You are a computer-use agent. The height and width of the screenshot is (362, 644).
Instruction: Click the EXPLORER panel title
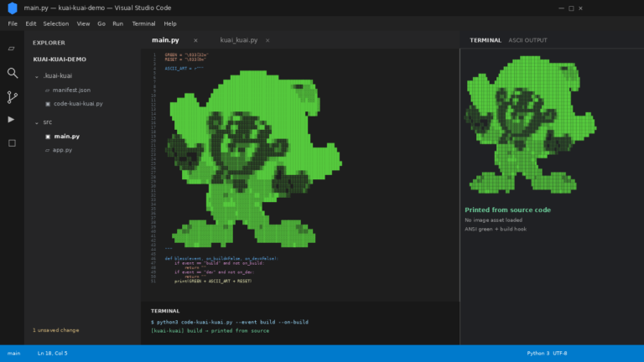tap(49, 43)
